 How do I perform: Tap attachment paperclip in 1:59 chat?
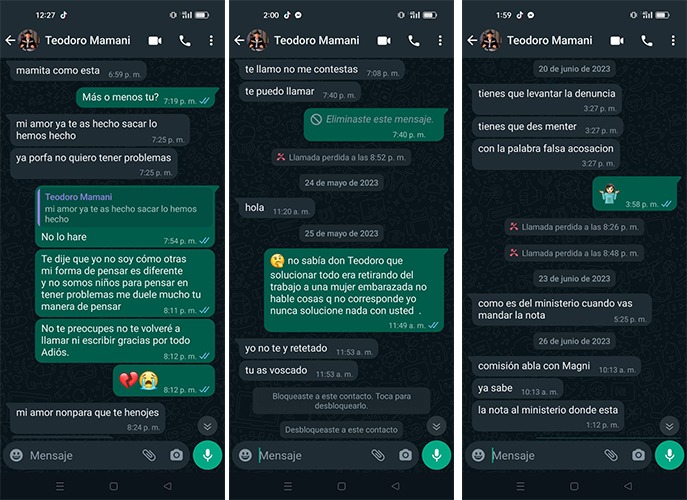pyautogui.click(x=610, y=455)
